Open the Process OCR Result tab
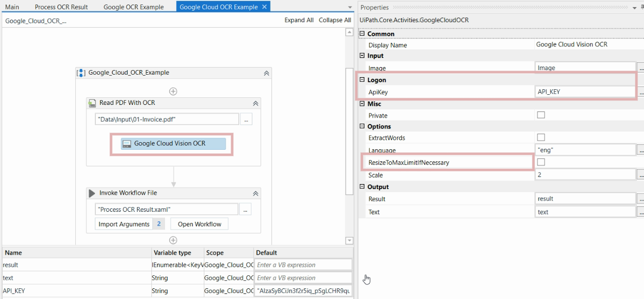This screenshot has height=299, width=644. point(61,7)
